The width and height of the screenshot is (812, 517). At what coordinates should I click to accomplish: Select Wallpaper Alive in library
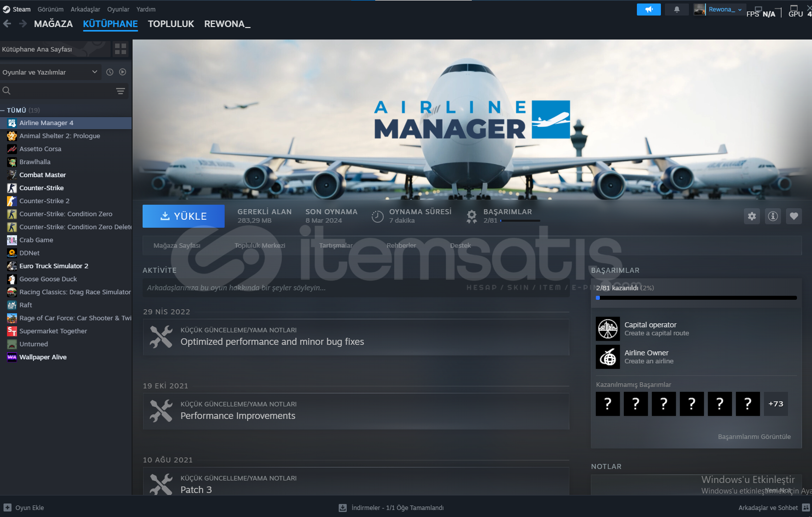[66, 357]
